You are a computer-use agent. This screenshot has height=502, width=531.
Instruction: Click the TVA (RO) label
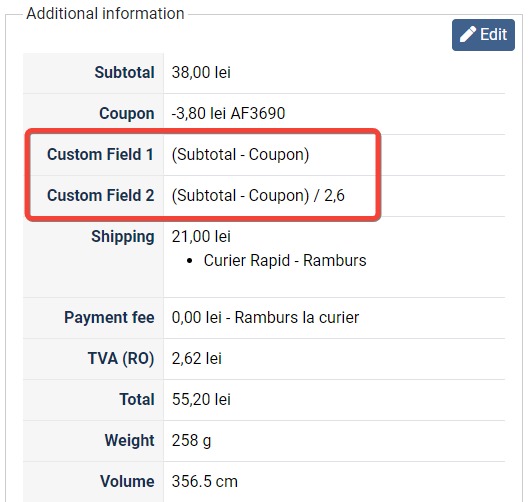point(121,359)
